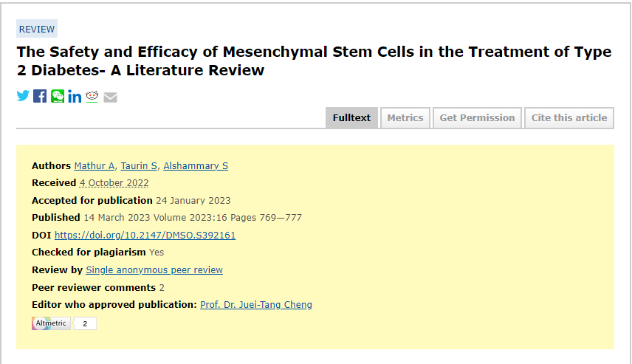The width and height of the screenshot is (632, 364).
Task: Share article on Reddit
Action: click(92, 97)
